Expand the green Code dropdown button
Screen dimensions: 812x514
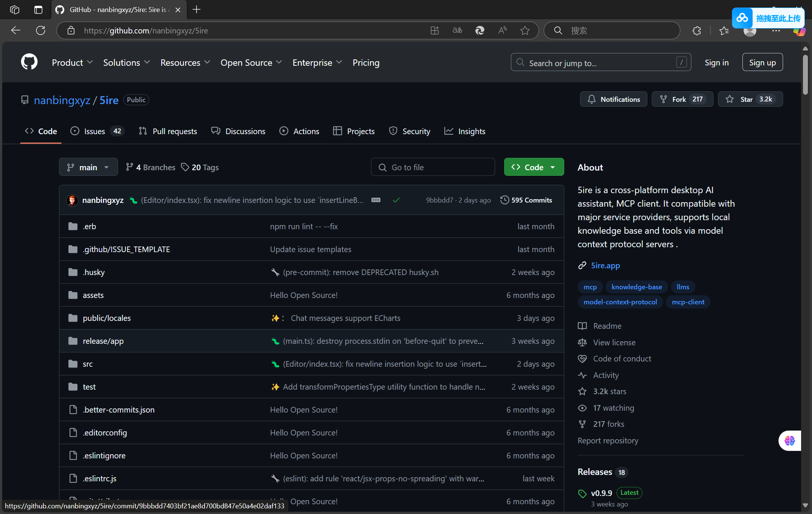533,167
